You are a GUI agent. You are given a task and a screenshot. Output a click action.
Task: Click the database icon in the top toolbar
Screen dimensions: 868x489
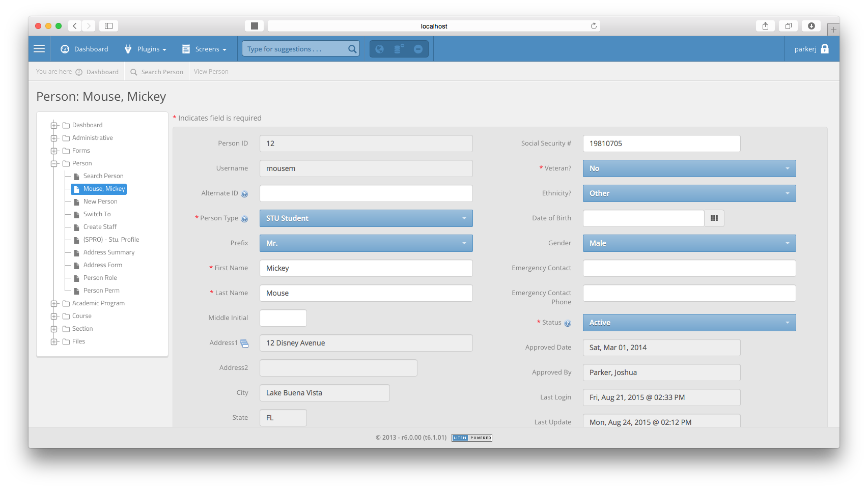point(399,48)
